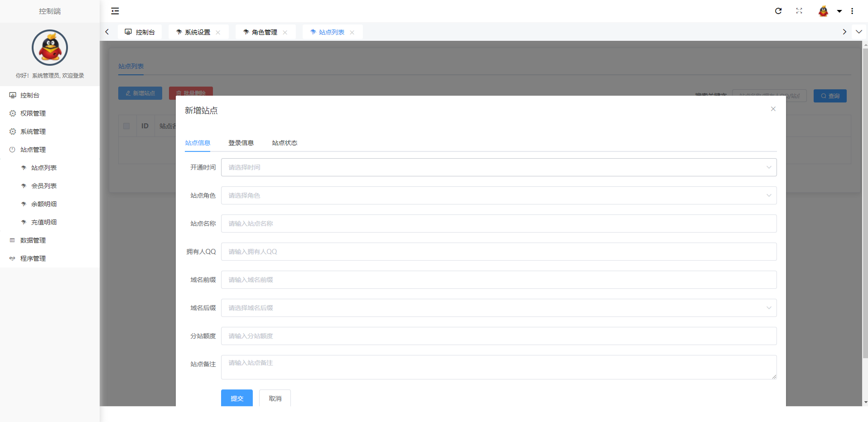Collapse the sidebar with the hamburger icon

point(115,11)
